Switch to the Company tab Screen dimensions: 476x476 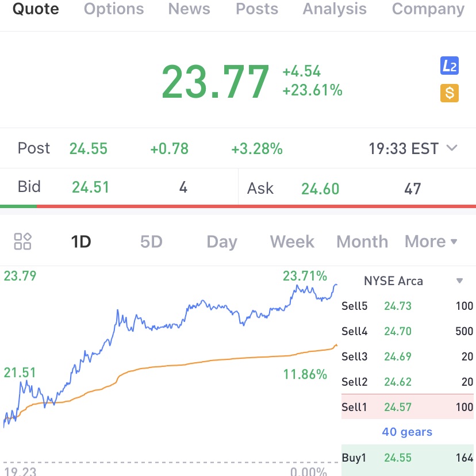point(428,9)
